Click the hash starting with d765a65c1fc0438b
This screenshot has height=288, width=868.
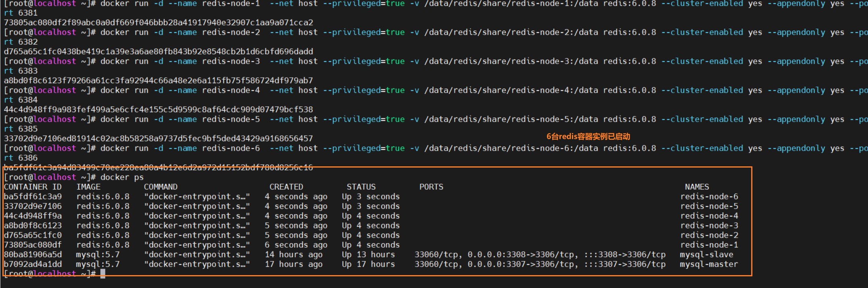pyautogui.click(x=158, y=52)
